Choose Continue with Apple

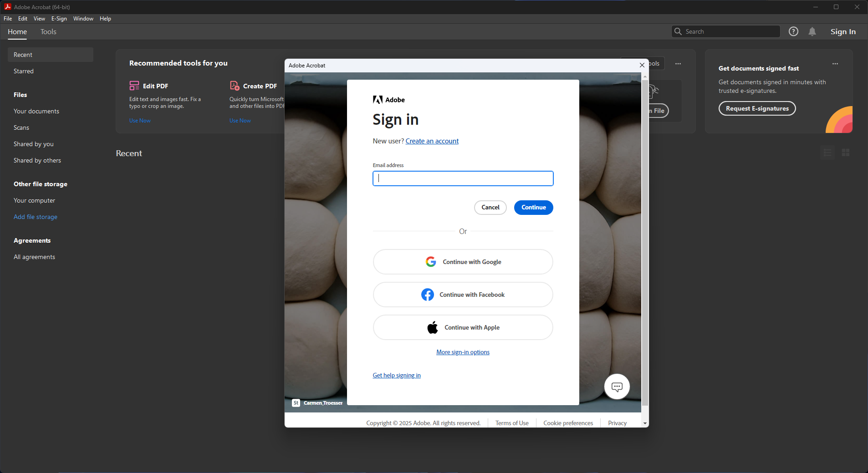coord(463,327)
